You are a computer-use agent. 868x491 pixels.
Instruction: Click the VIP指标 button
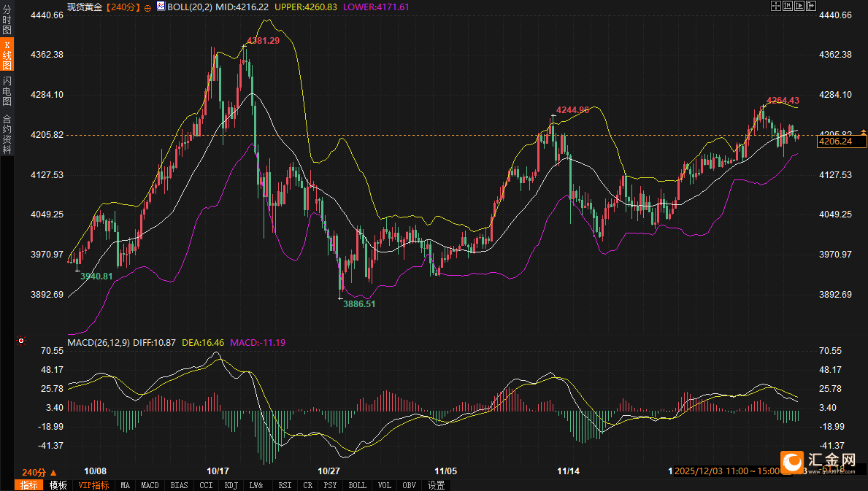pos(93,485)
